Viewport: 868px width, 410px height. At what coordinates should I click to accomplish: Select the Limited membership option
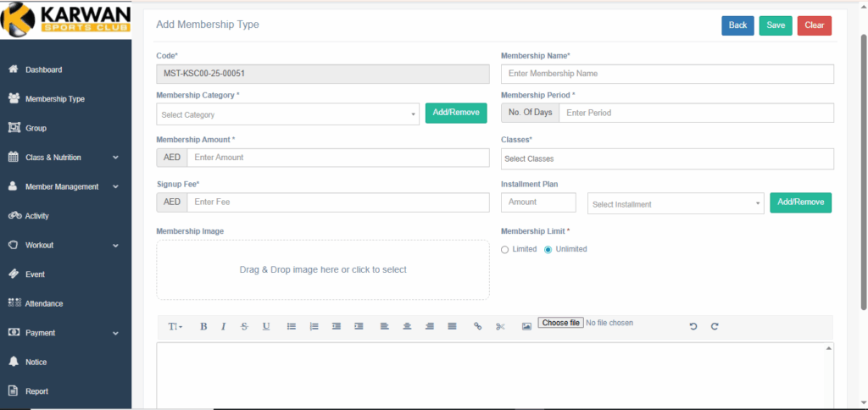pos(504,250)
